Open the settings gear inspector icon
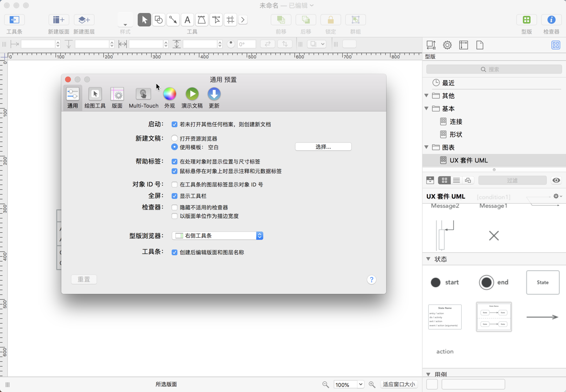The height and width of the screenshot is (392, 566). point(447,44)
